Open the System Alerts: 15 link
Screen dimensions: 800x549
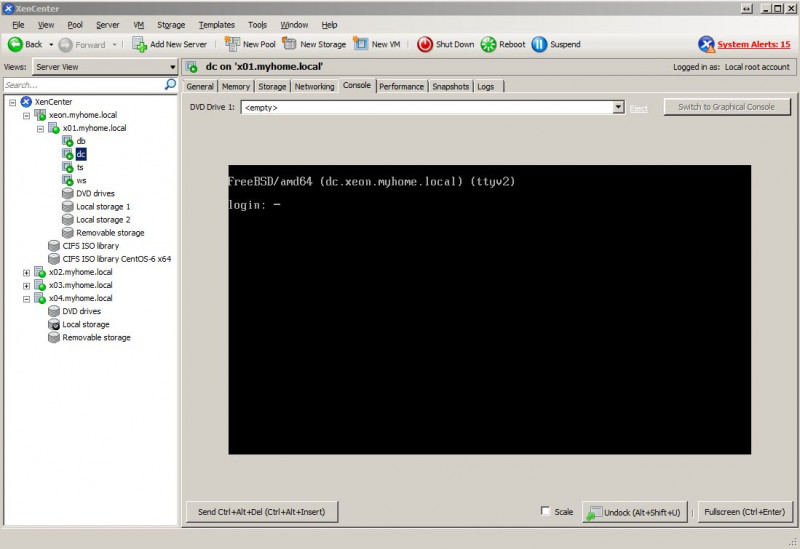coord(754,44)
